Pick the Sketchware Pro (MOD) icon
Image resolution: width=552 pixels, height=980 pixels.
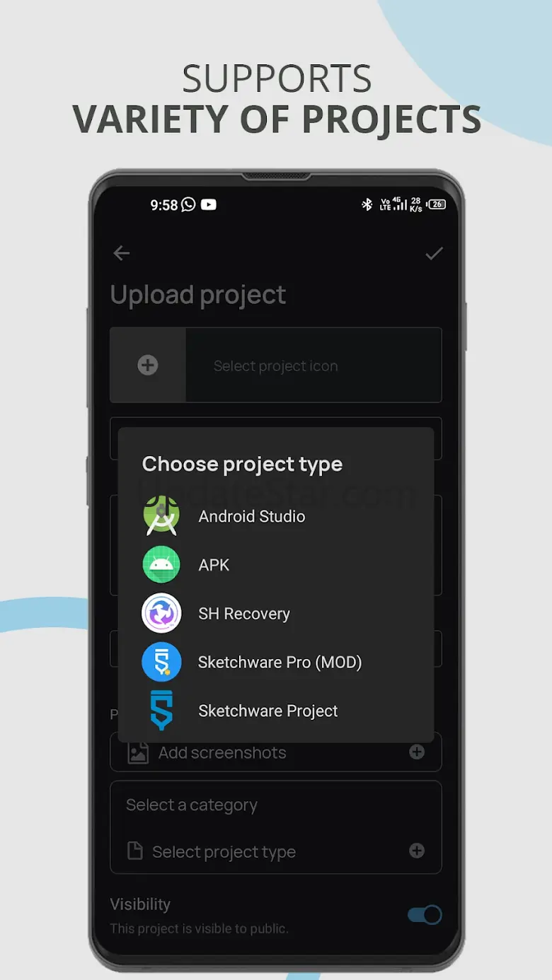point(161,662)
